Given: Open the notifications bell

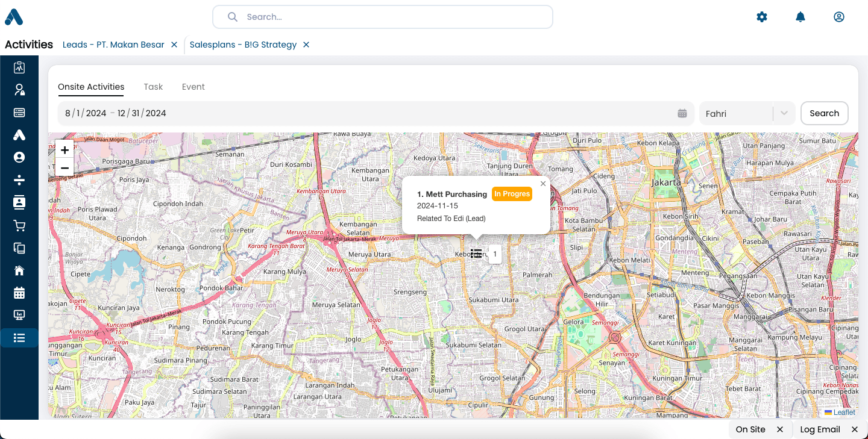Looking at the screenshot, I should point(800,17).
